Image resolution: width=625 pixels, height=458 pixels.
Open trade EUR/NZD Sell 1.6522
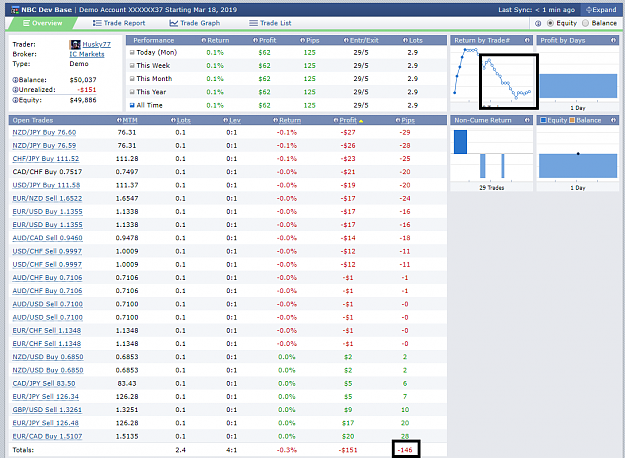(x=47, y=198)
